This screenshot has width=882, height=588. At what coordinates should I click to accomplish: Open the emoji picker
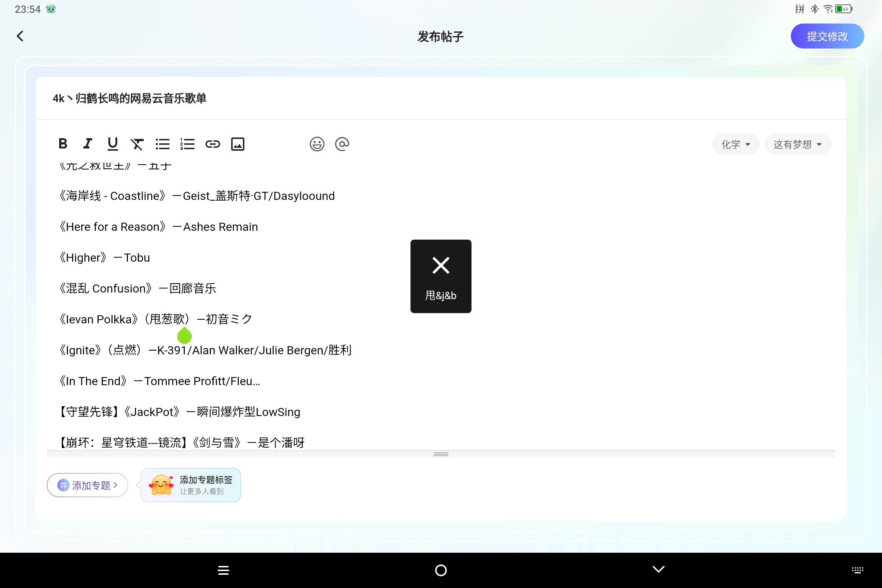click(x=317, y=144)
